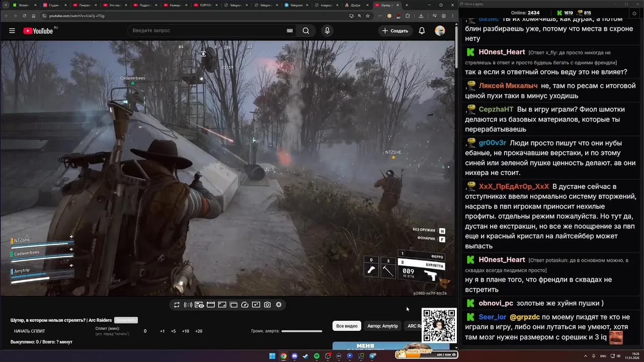
Task: Switch to the ТОРГОВ browser tab
Action: click(205, 5)
